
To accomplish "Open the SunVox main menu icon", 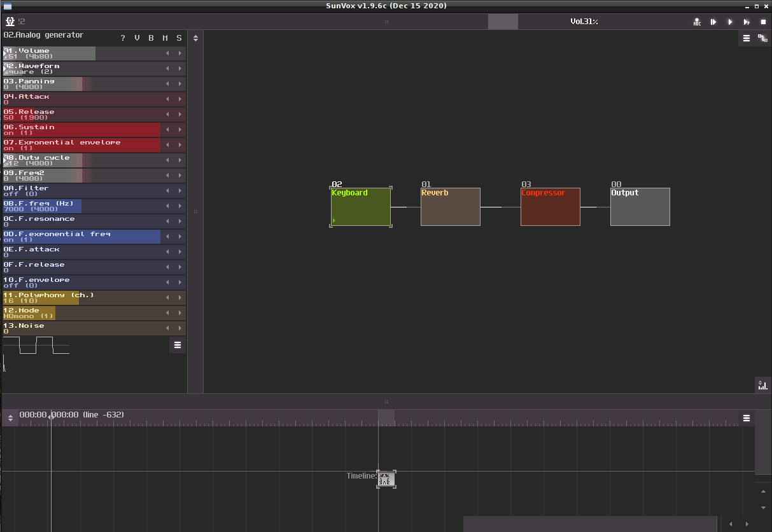I will [10, 22].
